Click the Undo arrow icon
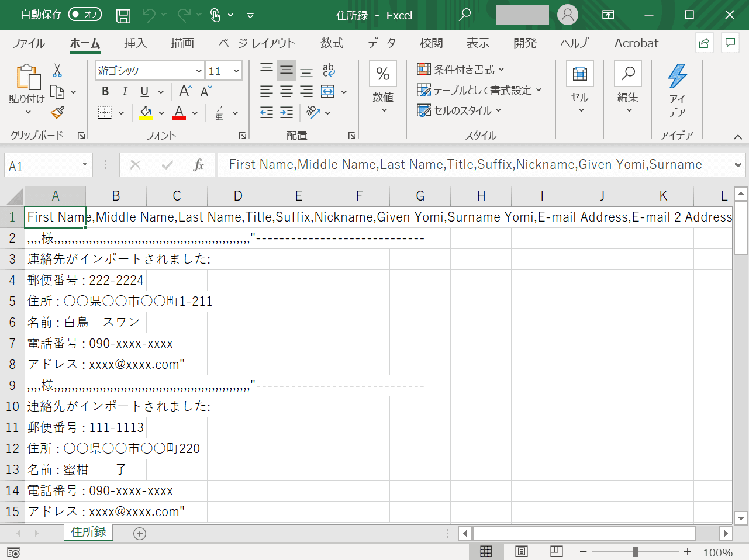Image resolution: width=749 pixels, height=560 pixels. [x=149, y=15]
